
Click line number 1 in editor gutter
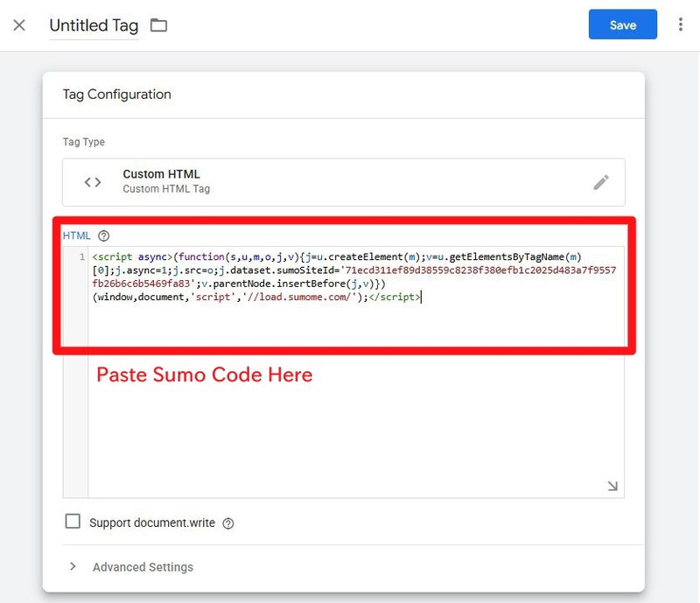(x=81, y=257)
